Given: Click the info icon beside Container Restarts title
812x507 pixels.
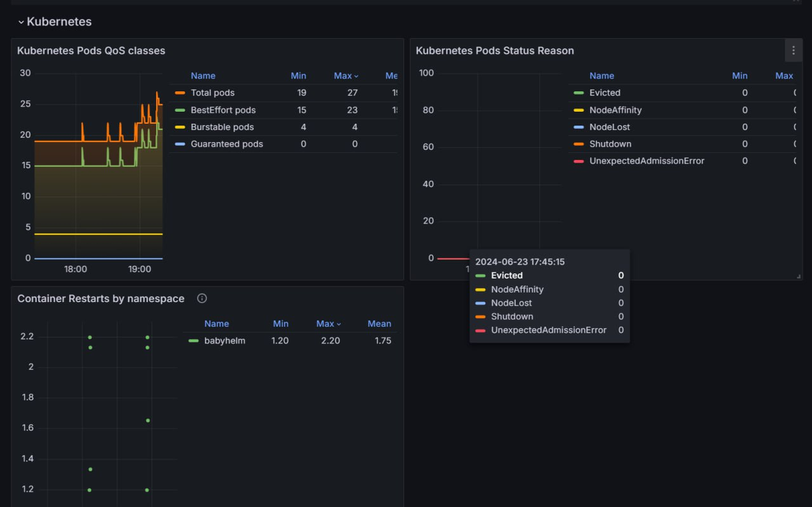Looking at the screenshot, I should pos(202,298).
